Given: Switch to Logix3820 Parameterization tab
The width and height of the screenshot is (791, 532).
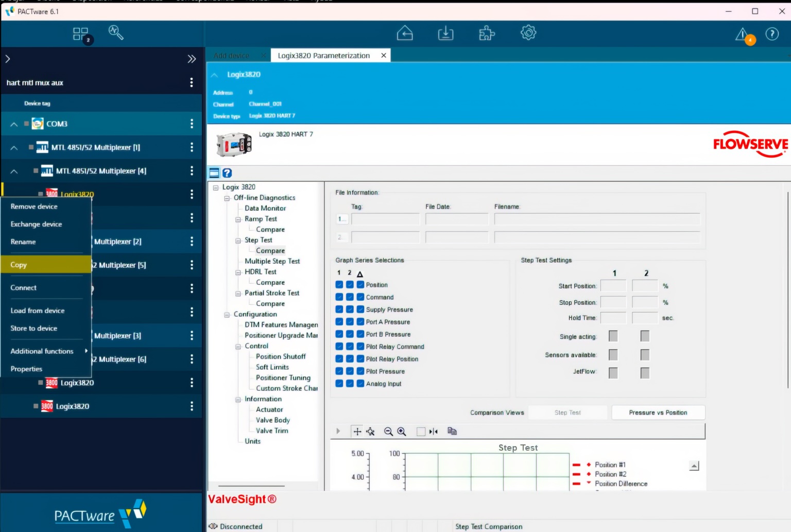Looking at the screenshot, I should 323,56.
